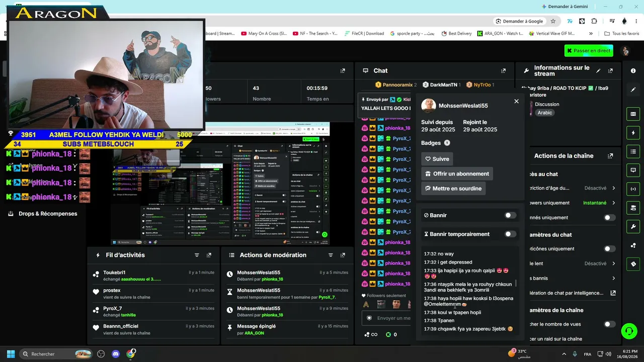Click the chat message input field

387,318
